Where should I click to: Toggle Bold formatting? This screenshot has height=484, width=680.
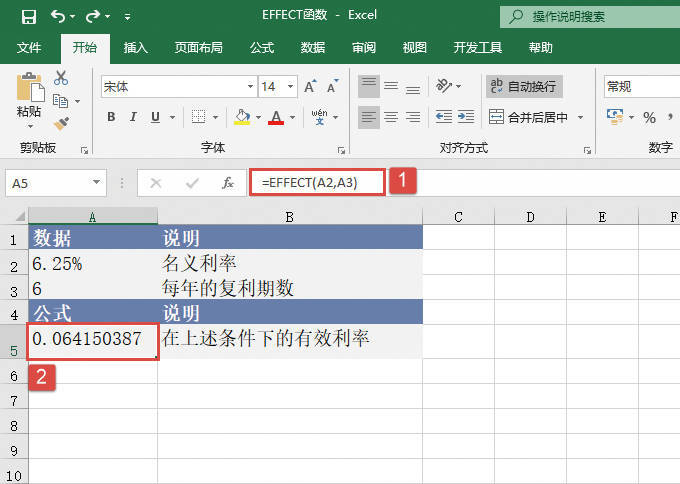coord(111,118)
